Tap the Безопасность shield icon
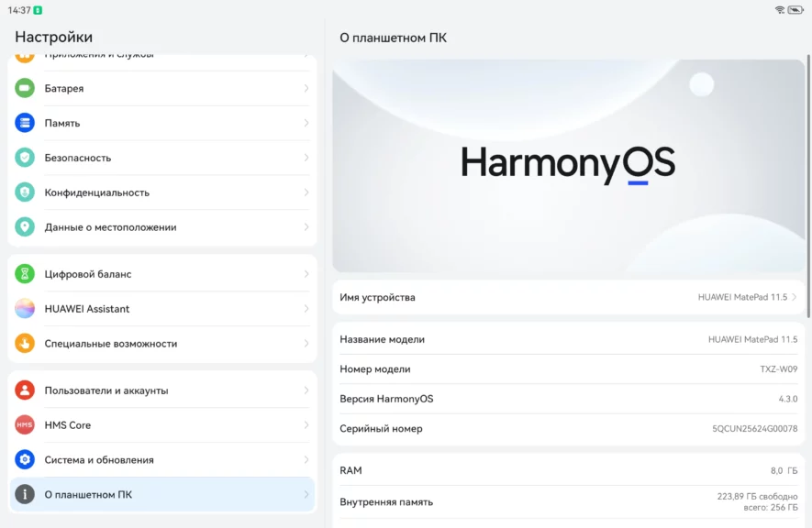The image size is (812, 528). pos(25,158)
